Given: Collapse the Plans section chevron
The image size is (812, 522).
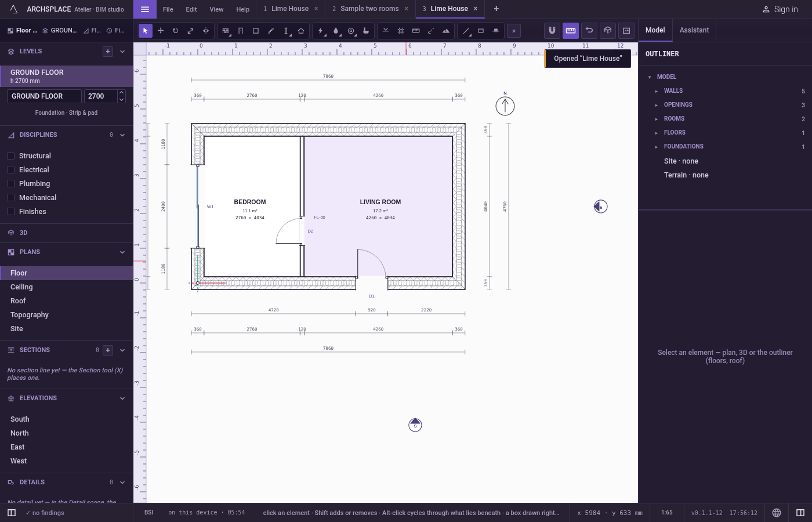Looking at the screenshot, I should point(122,252).
